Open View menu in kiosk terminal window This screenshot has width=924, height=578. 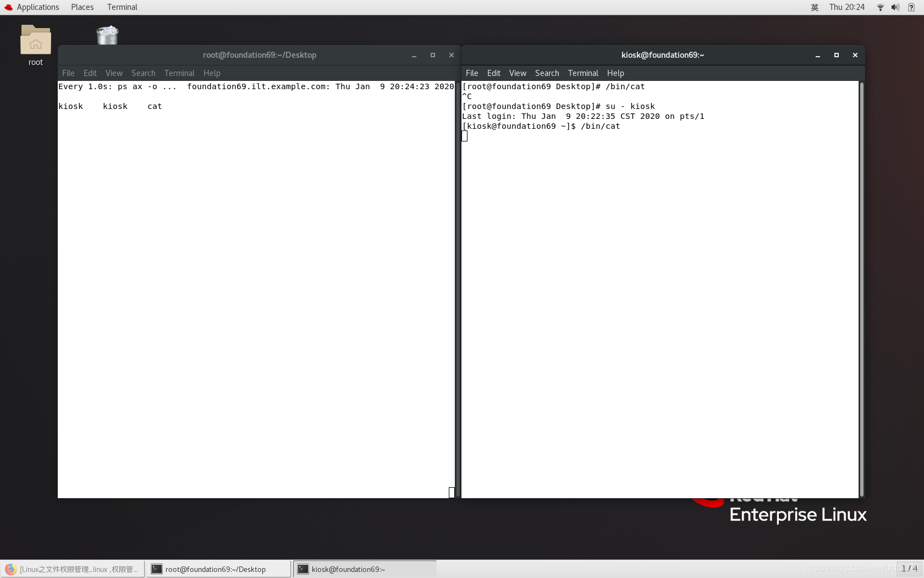(518, 73)
